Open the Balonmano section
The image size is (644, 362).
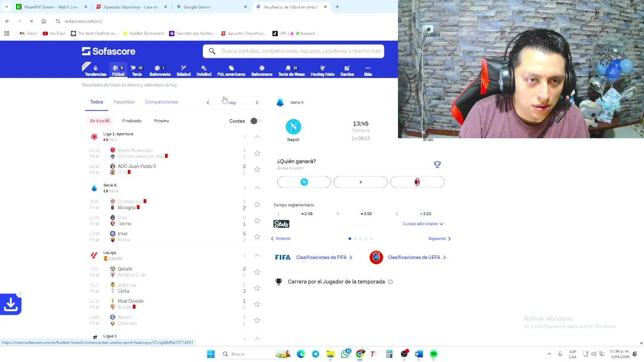pos(262,71)
